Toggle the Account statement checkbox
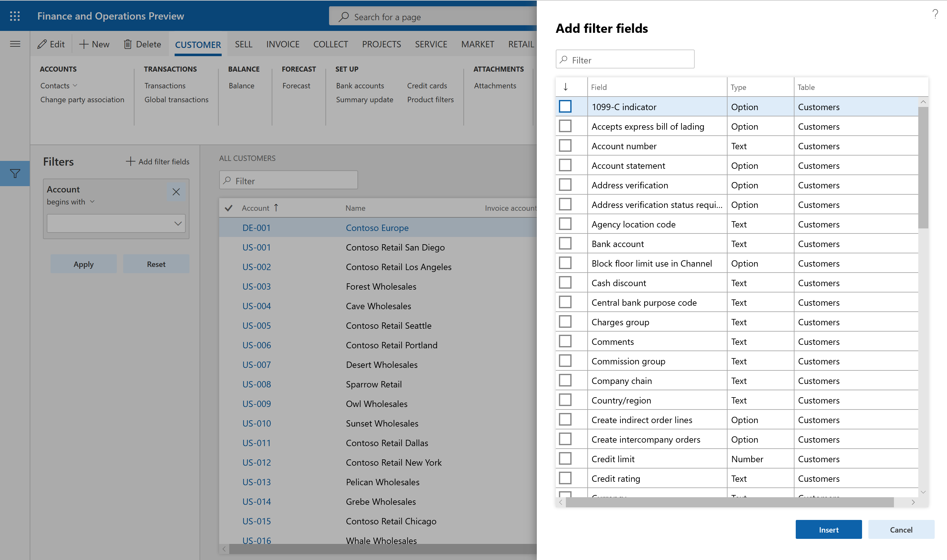Image resolution: width=947 pixels, height=560 pixels. coord(566,165)
